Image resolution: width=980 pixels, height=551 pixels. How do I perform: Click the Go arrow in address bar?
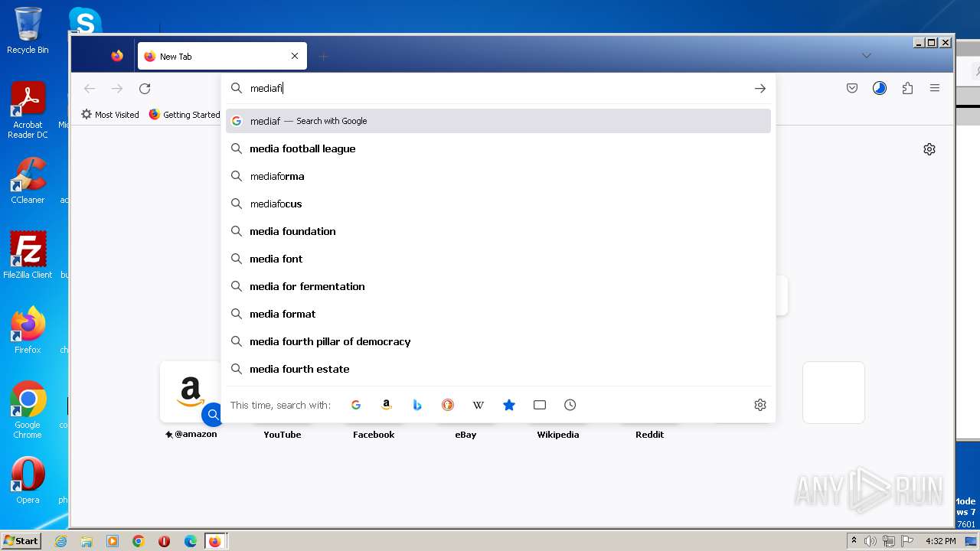[759, 89]
